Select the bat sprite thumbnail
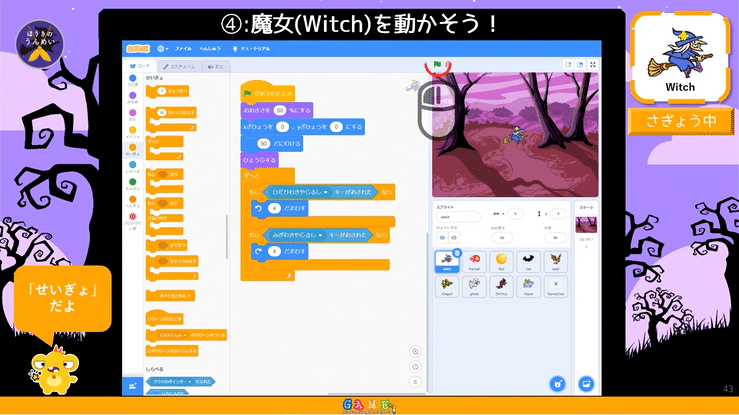This screenshot has width=739, height=415. [528, 261]
